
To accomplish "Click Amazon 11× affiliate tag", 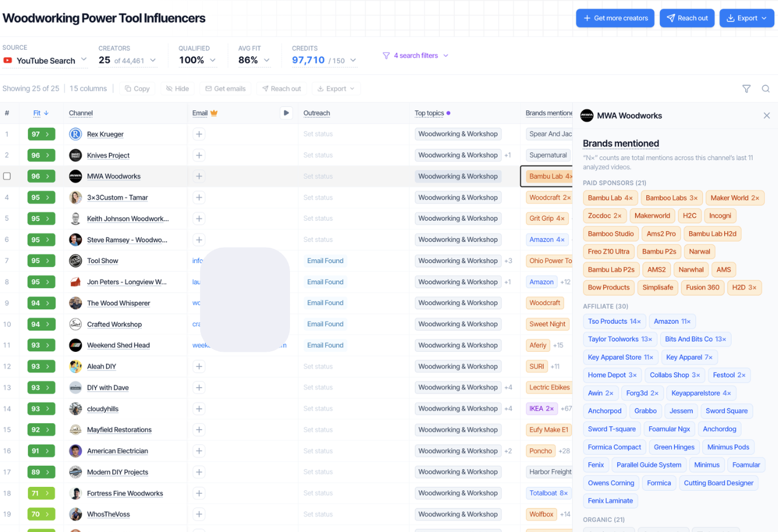I will (672, 321).
